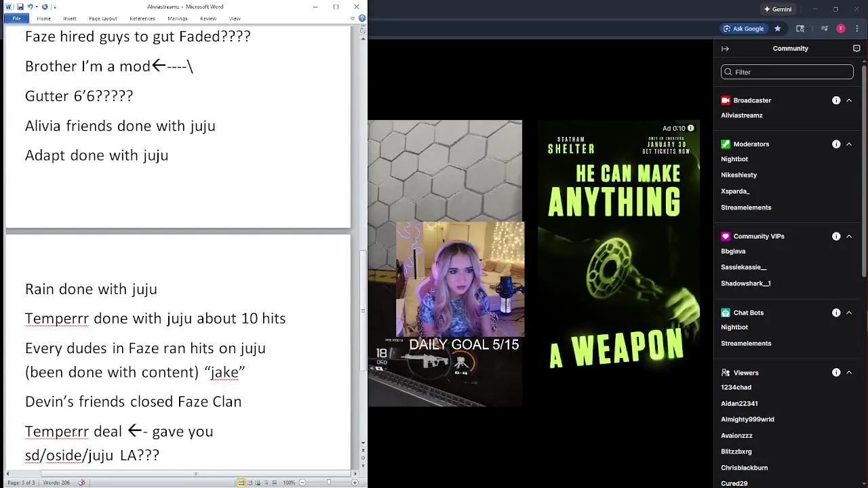The width and height of the screenshot is (868, 488).
Task: Click the Words: 206 count in status bar
Action: [56, 483]
